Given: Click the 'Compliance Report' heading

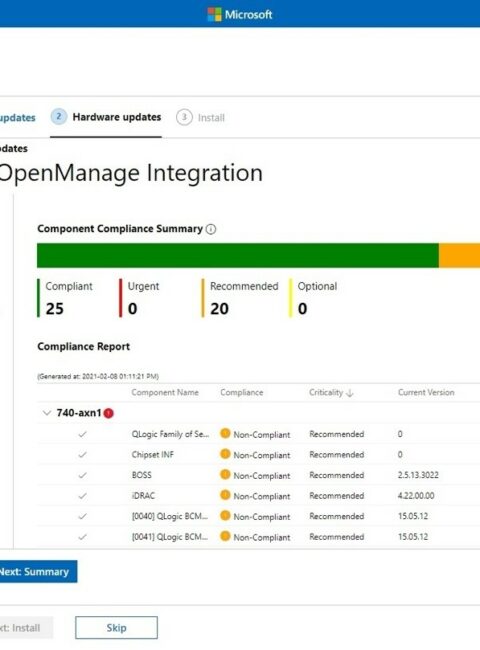Looking at the screenshot, I should click(84, 347).
